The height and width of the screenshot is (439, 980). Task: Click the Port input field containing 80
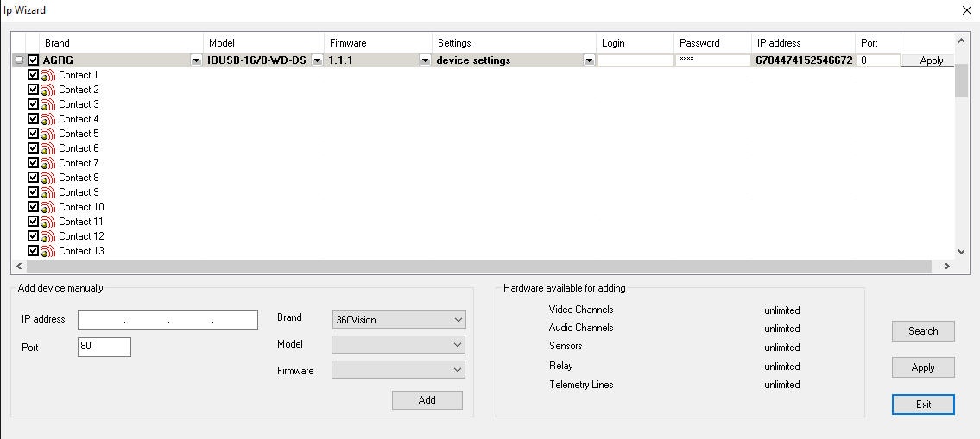(x=104, y=347)
